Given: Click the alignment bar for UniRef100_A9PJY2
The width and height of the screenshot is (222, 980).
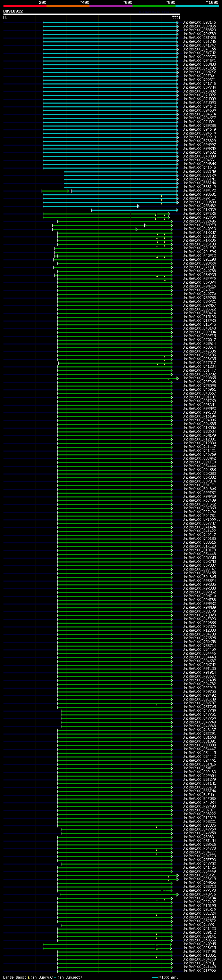Looking at the screenshot, I should pos(110,191).
